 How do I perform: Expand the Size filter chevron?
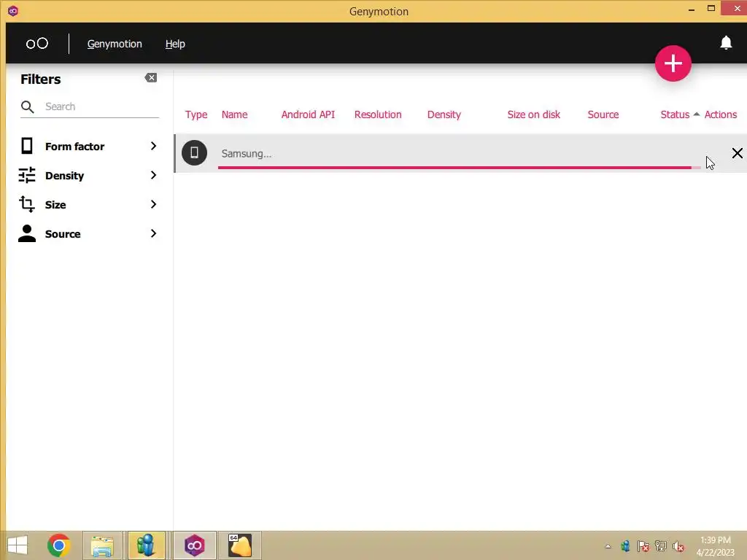153,204
